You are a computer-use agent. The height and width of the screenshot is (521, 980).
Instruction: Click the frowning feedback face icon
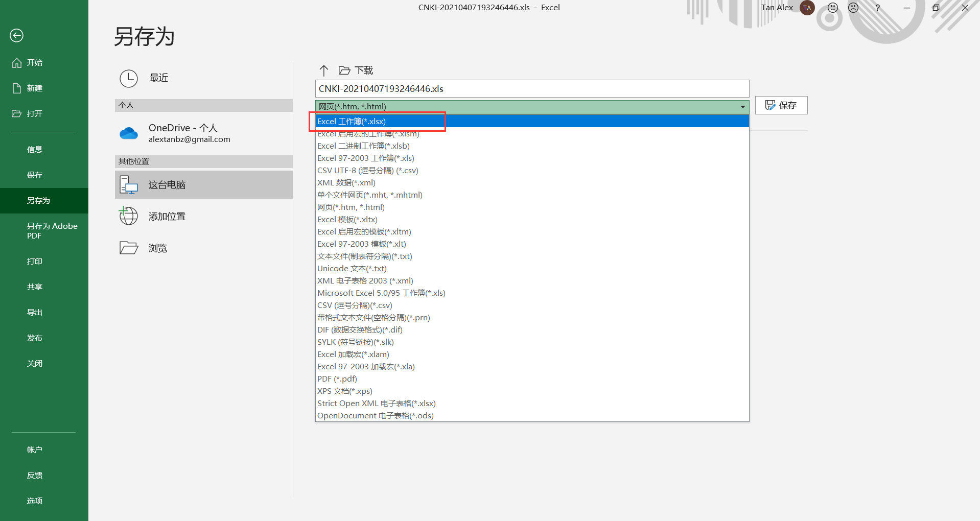[853, 8]
